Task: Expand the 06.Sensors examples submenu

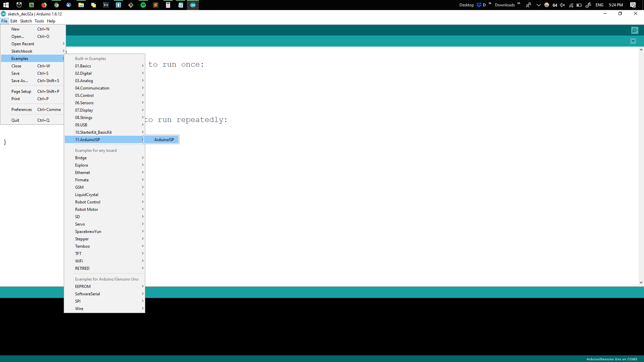Action: coord(105,103)
